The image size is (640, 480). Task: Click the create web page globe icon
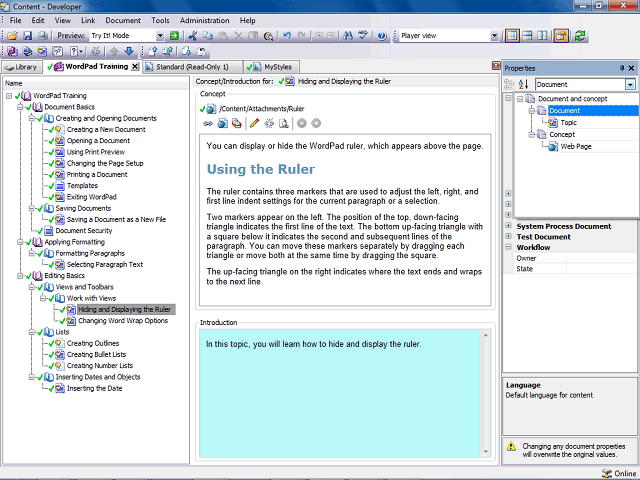pos(222,123)
